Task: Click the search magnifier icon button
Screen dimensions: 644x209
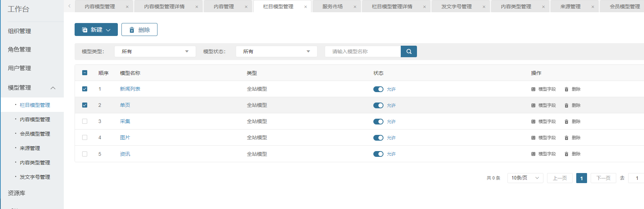Action: click(x=409, y=51)
